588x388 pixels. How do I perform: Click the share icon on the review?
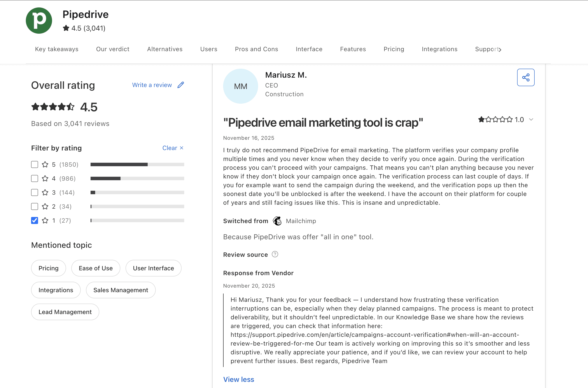point(526,77)
